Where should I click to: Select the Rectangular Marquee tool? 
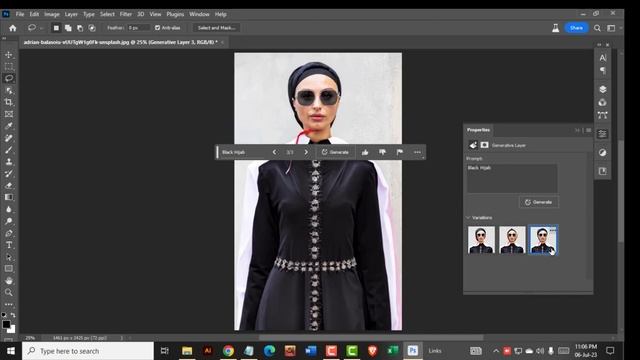[x=9, y=67]
